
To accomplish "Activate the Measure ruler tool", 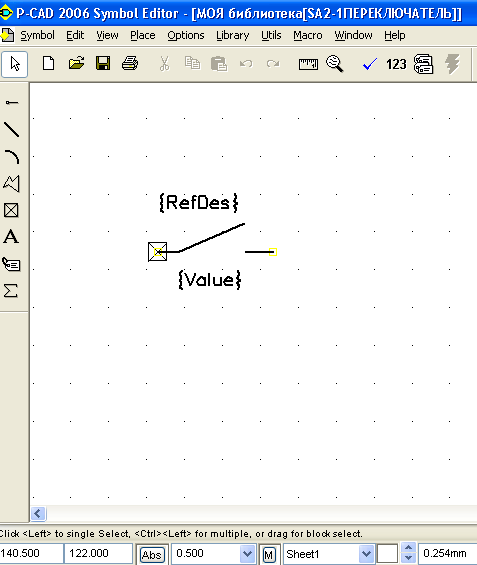I will (308, 64).
